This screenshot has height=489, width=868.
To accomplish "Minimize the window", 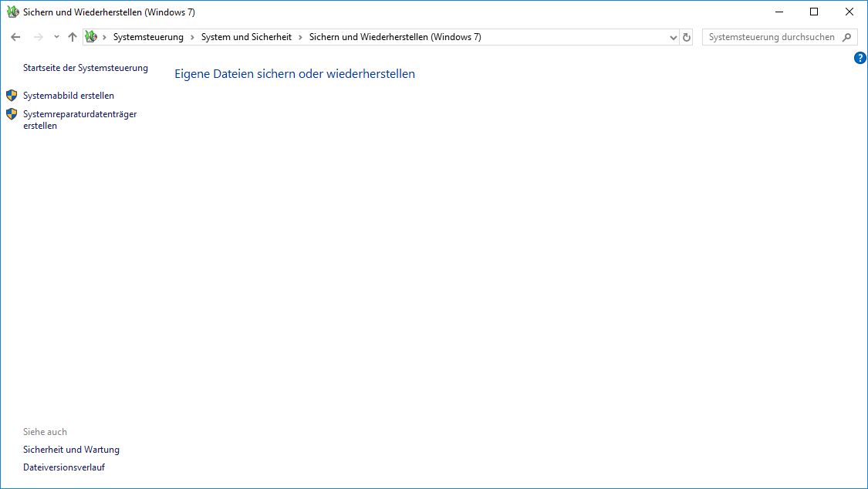I will [779, 12].
